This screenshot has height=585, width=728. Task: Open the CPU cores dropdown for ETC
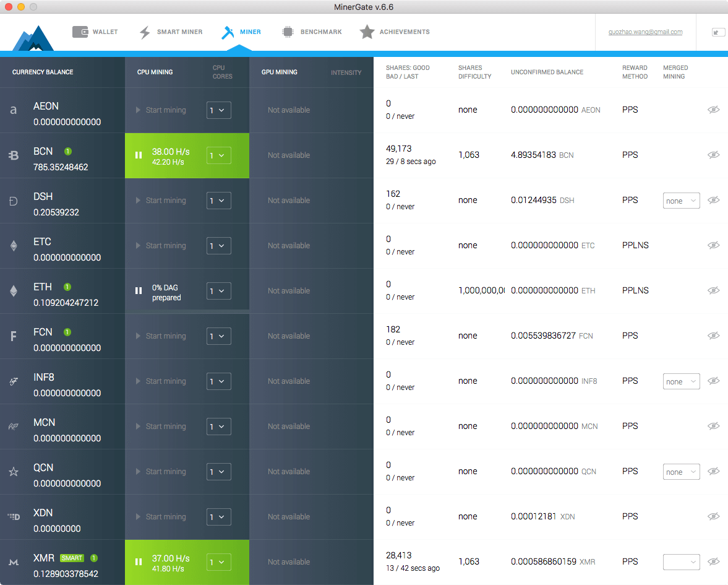pos(218,246)
